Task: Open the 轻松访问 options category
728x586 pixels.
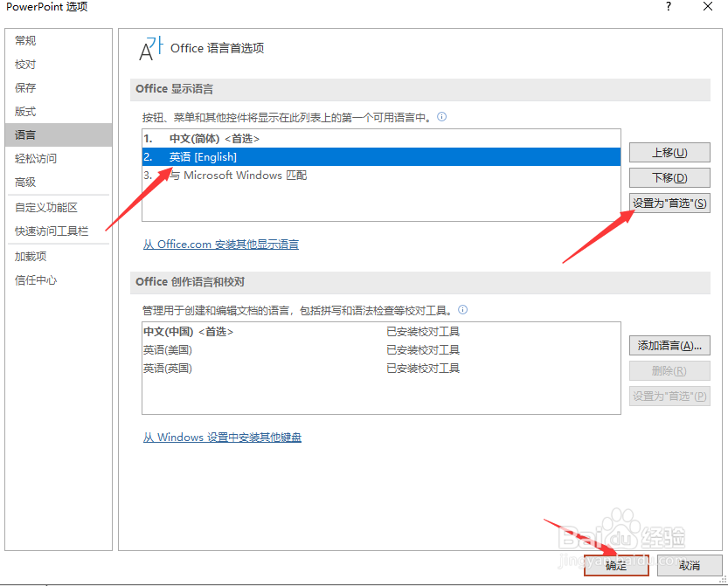Action: click(59, 159)
